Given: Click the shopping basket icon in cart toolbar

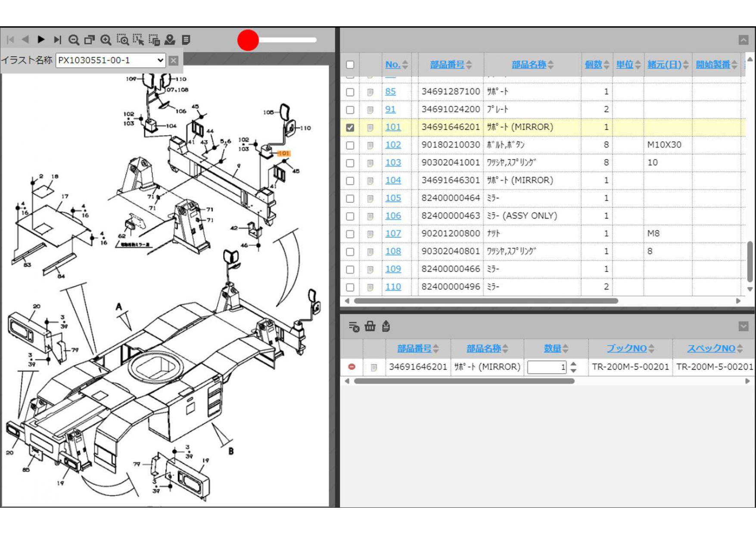Looking at the screenshot, I should [x=370, y=326].
